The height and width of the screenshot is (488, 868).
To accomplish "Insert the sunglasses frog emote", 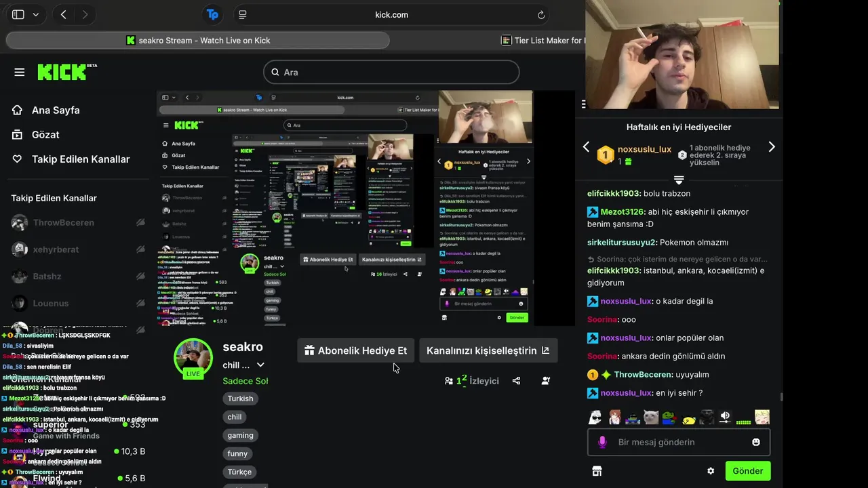I will pyautogui.click(x=632, y=418).
